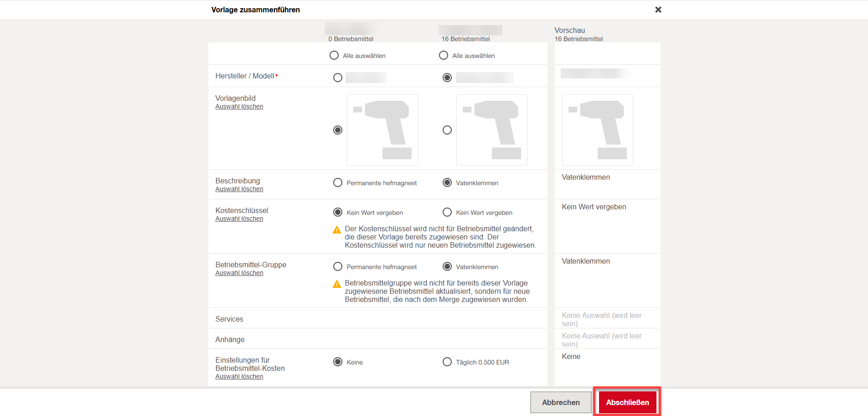868x416 pixels.
Task: Click the Abschließen button
Action: (x=627, y=402)
